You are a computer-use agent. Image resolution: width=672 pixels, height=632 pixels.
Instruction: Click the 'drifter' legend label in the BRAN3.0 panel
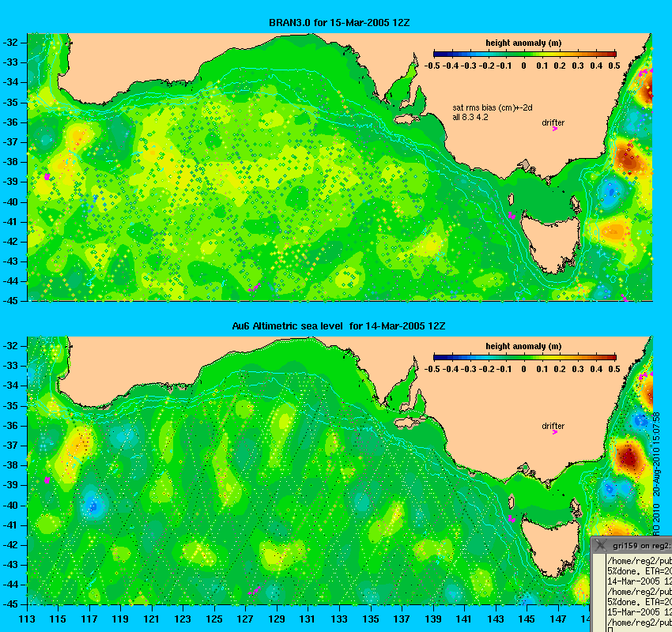coord(553,122)
